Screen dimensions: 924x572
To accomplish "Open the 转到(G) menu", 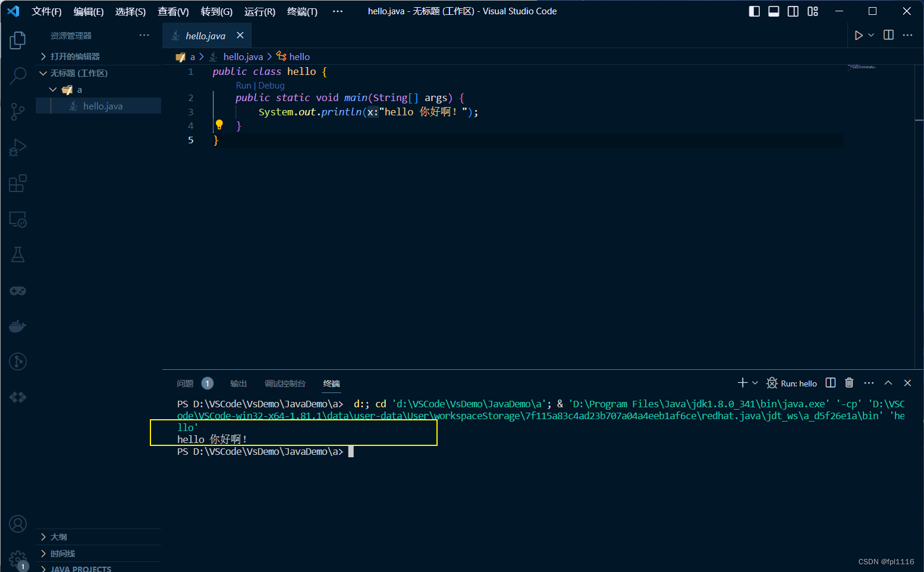I will pos(216,11).
